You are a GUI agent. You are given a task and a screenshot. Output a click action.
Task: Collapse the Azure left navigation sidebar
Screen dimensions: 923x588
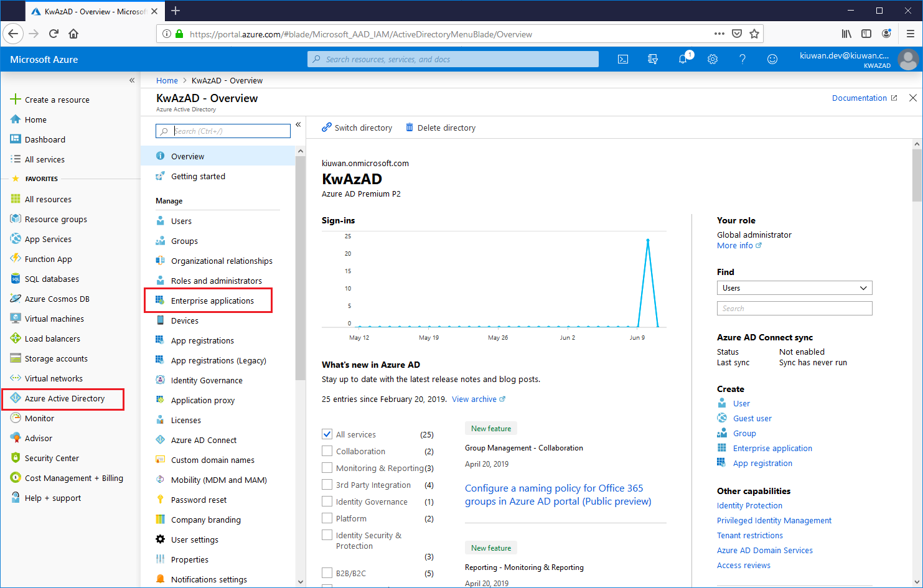(132, 80)
